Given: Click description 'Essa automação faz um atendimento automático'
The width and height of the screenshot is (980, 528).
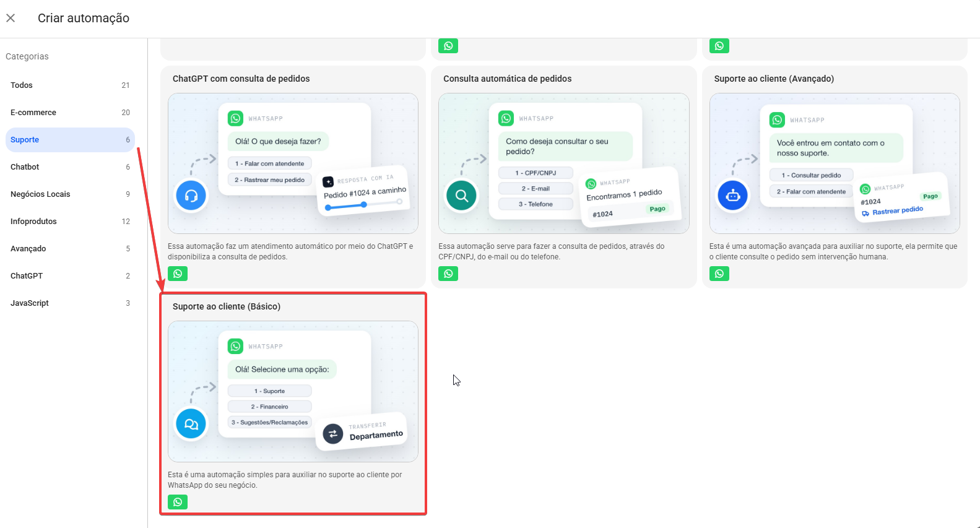Looking at the screenshot, I should pyautogui.click(x=290, y=251).
